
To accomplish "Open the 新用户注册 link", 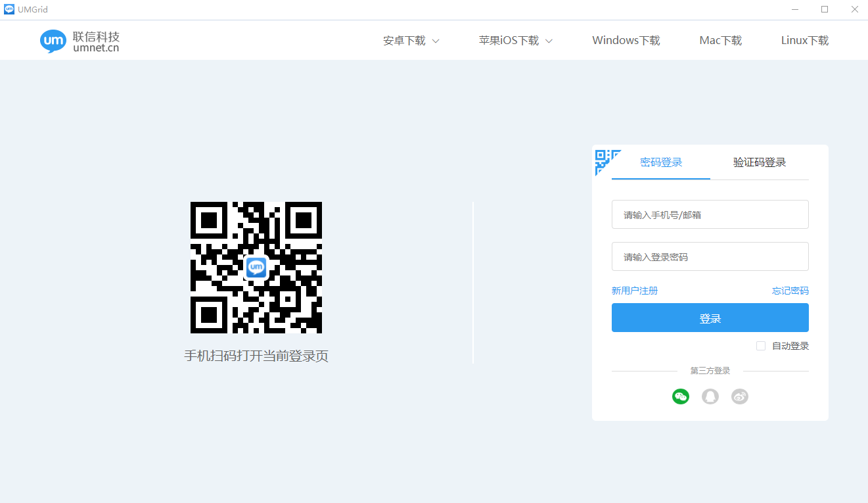I will [x=635, y=291].
